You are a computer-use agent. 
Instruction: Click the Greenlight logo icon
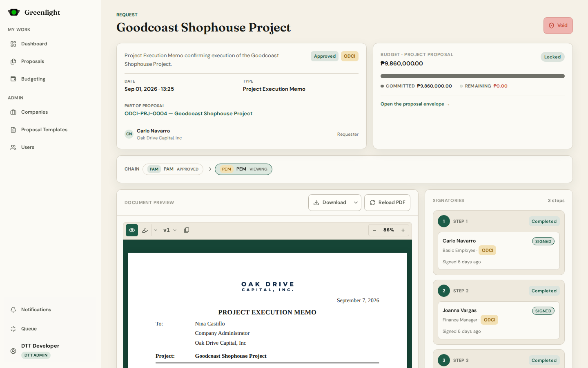point(14,12)
